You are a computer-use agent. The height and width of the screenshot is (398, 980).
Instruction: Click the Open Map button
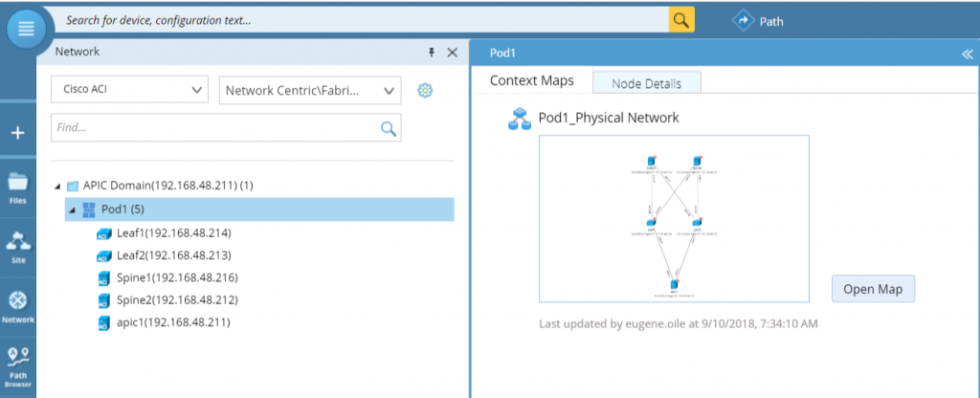(873, 289)
